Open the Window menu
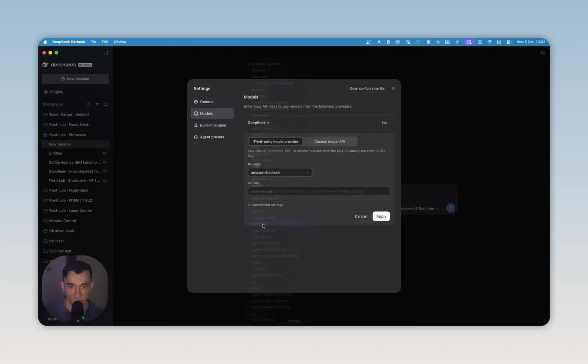This screenshot has width=588, height=364. pyautogui.click(x=120, y=42)
